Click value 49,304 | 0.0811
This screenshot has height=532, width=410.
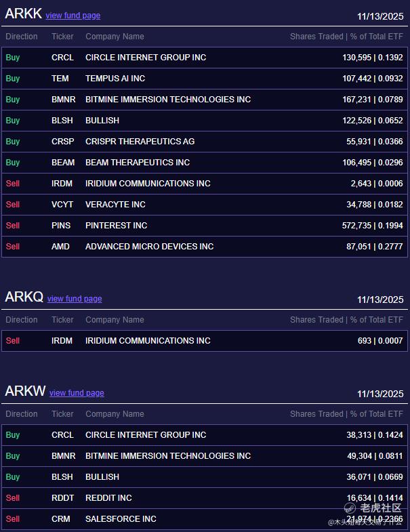tap(375, 456)
